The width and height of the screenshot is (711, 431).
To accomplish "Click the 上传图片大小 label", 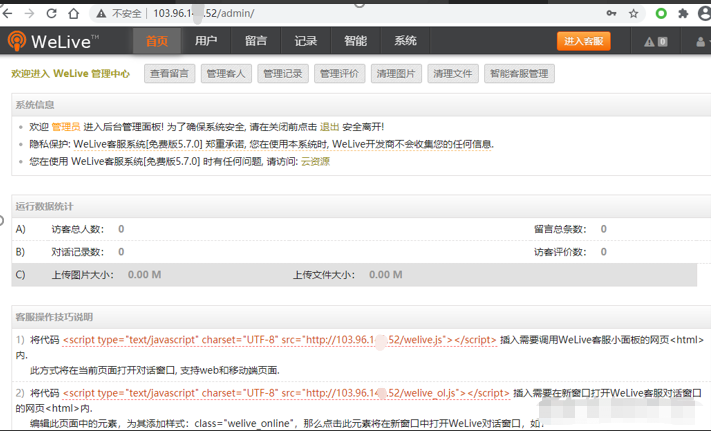I will coord(83,275).
